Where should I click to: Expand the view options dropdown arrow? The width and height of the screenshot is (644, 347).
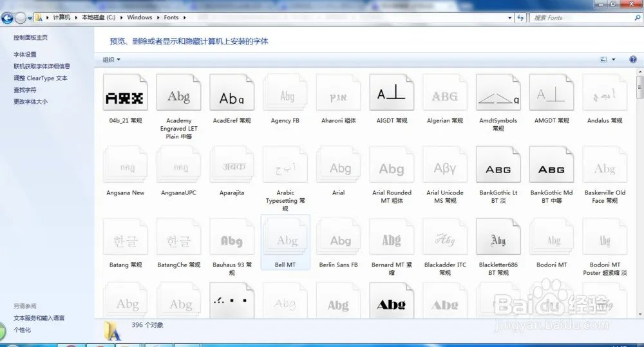(614, 59)
